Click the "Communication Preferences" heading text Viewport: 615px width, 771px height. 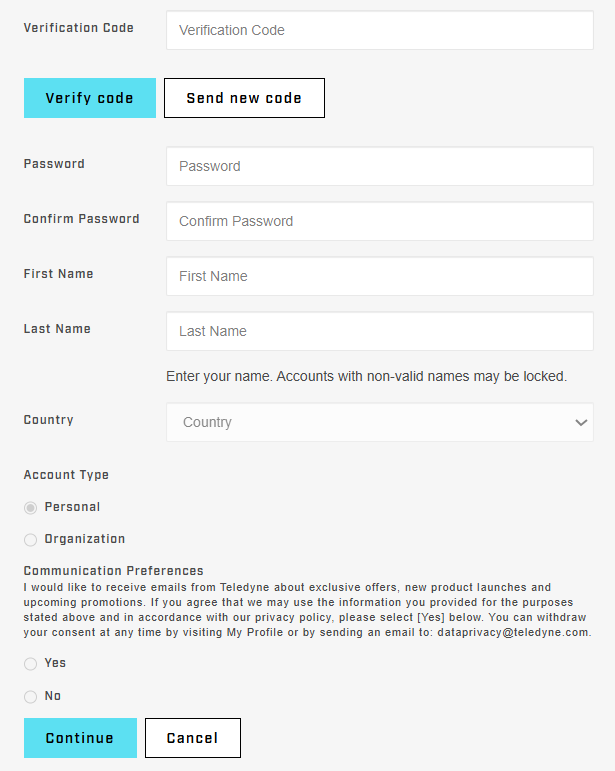(x=114, y=571)
